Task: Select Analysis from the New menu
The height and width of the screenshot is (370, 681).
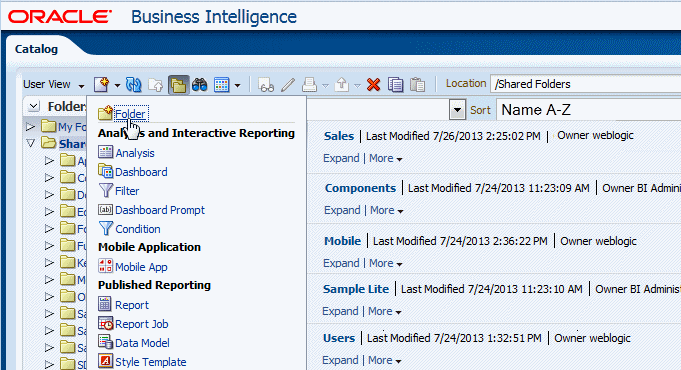Action: tap(135, 153)
